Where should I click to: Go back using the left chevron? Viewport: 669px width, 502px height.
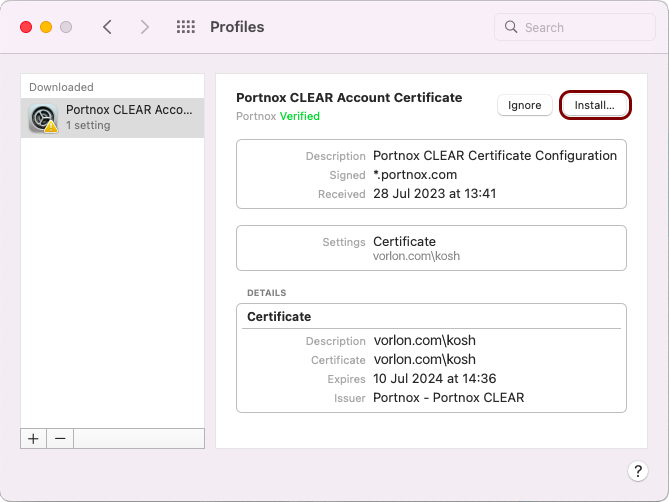point(108,27)
